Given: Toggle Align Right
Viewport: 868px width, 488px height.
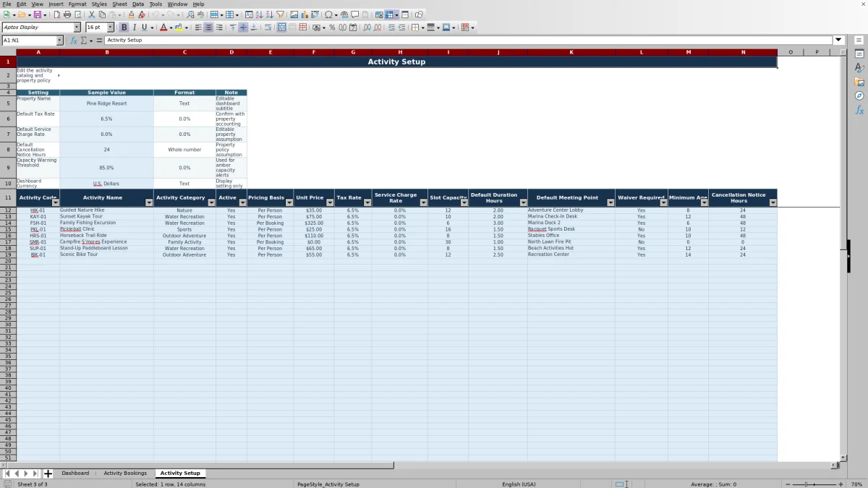Looking at the screenshot, I should (x=218, y=27).
